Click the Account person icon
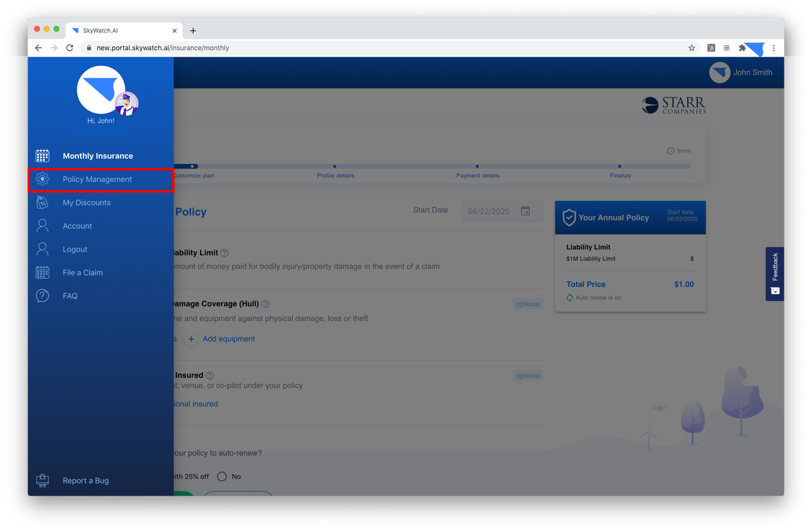The image size is (811, 532). 42,226
